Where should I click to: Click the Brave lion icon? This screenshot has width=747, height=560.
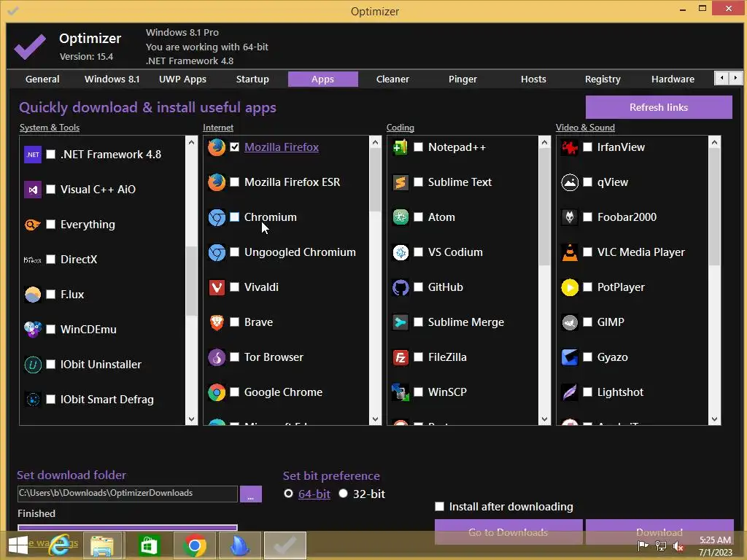[217, 322]
